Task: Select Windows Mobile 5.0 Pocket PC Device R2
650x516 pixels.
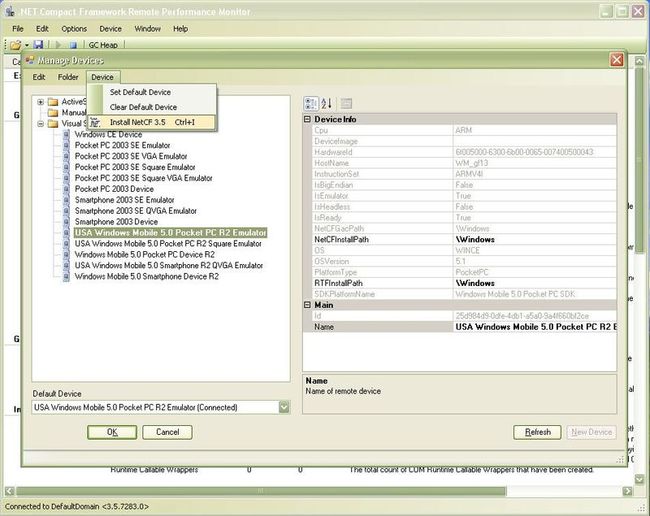Action: (x=145, y=254)
